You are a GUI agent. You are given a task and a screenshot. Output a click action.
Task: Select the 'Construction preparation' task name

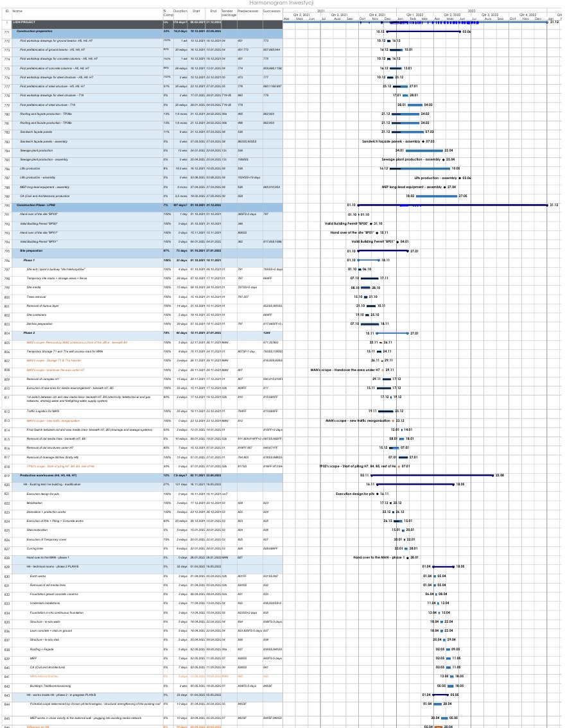tap(35, 31)
